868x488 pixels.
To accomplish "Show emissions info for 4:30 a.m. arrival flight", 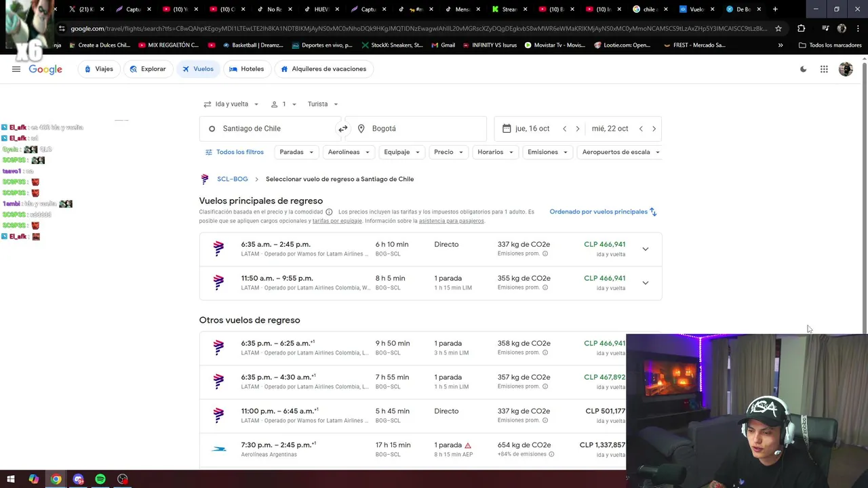I will [545, 386].
